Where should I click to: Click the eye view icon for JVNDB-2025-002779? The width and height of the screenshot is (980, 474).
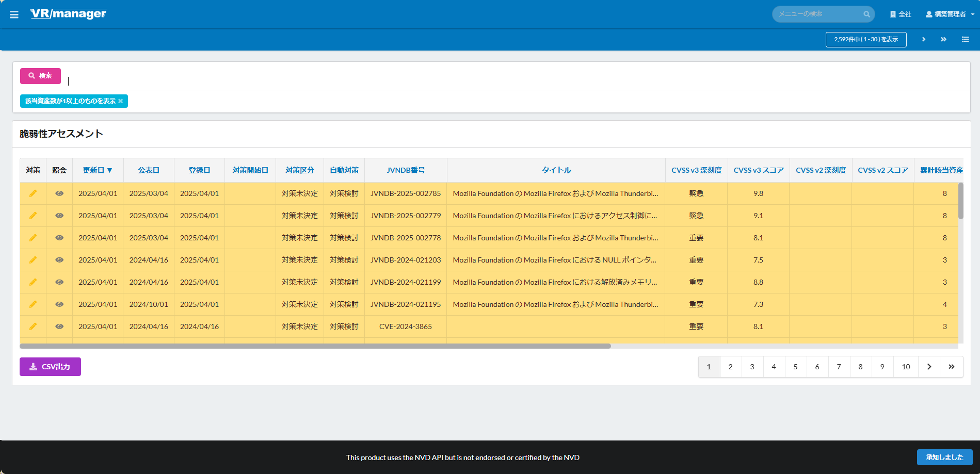point(59,216)
